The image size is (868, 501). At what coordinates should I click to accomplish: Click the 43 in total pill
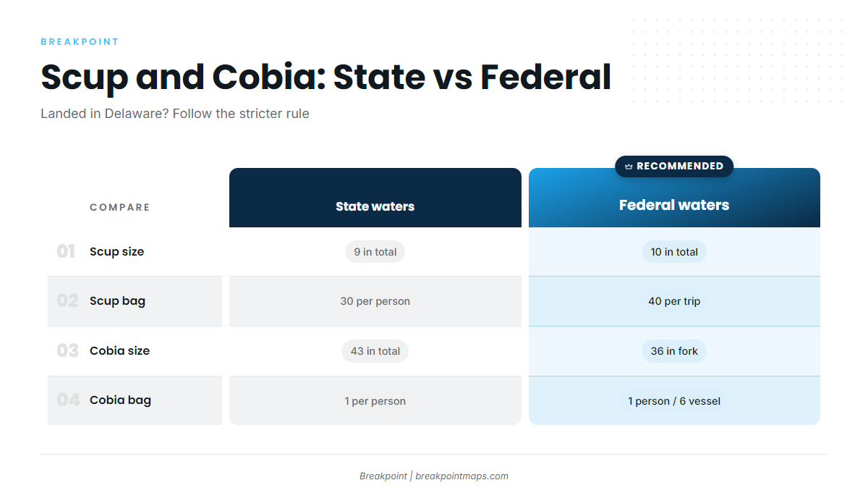(375, 351)
